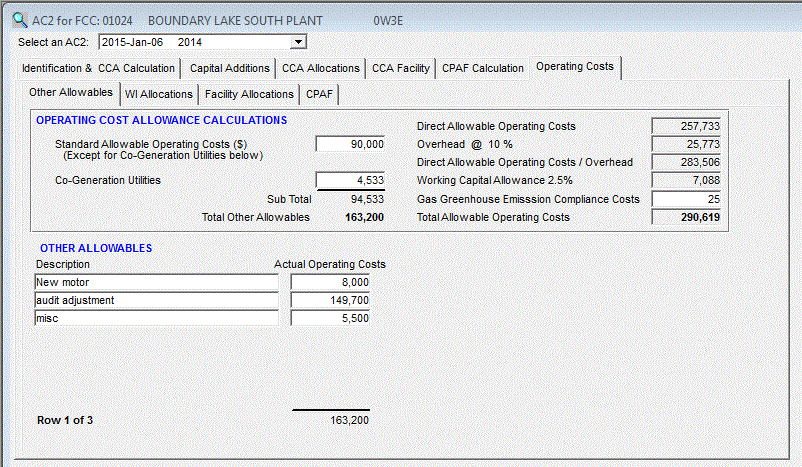Go to the CCA Allocations tab
Viewport: 802px width, 467px height.
pyautogui.click(x=320, y=68)
